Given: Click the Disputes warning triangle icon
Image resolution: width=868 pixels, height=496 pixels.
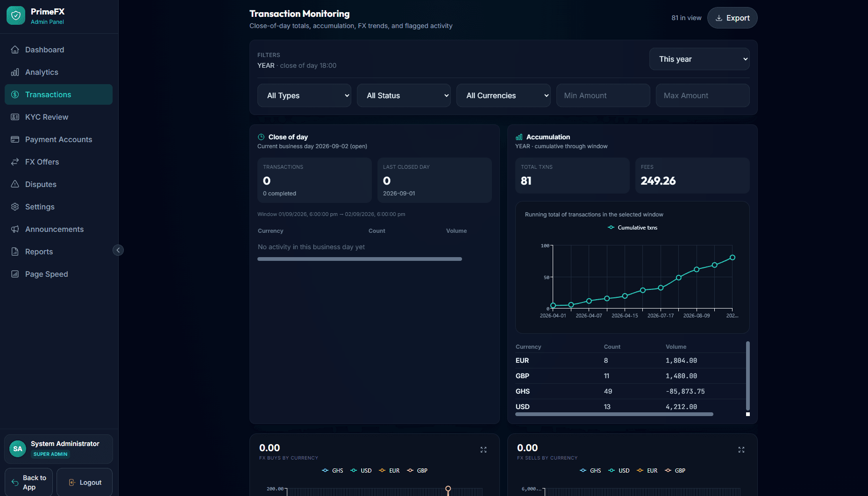Looking at the screenshot, I should pos(15,184).
